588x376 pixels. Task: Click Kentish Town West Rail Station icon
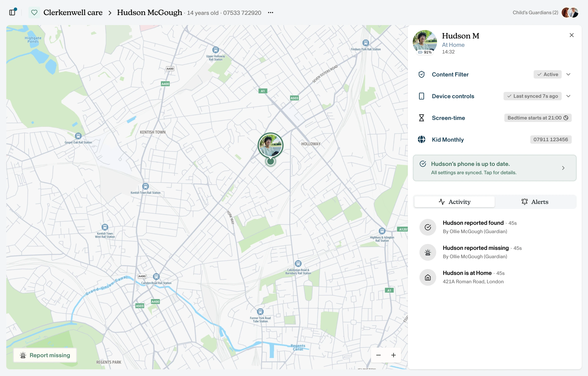click(x=105, y=227)
